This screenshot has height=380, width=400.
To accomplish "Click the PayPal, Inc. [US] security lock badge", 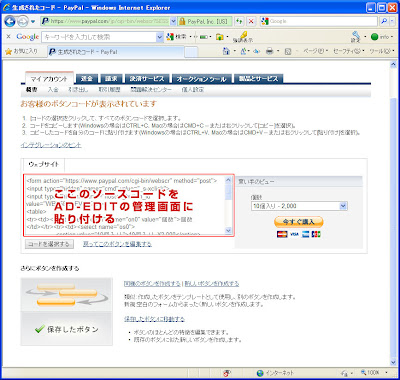I will [205, 21].
